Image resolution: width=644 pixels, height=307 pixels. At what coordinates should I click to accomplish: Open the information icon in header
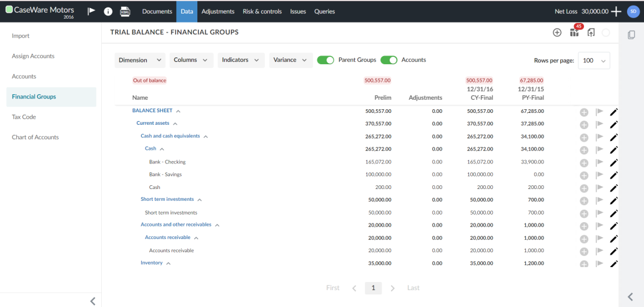107,11
